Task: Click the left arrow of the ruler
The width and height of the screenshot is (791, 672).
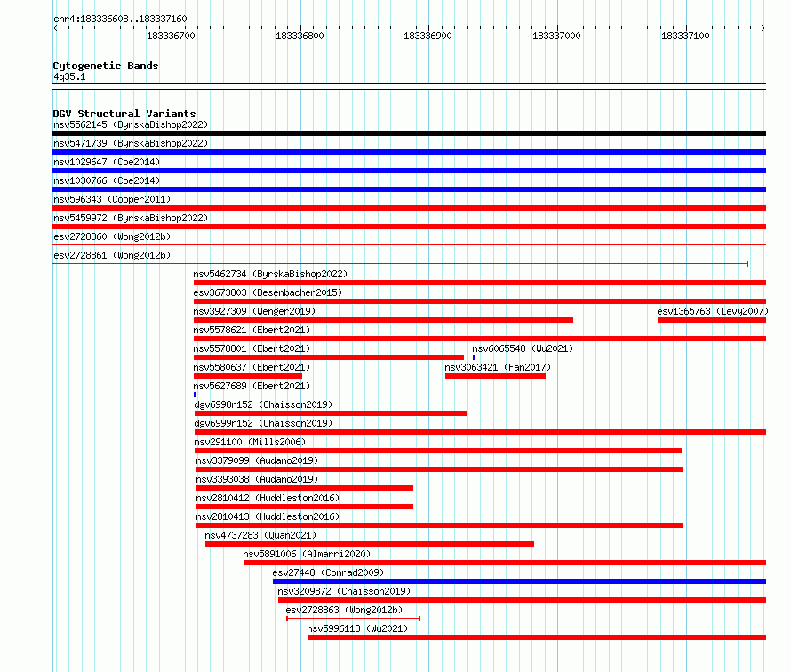Action: click(55, 28)
